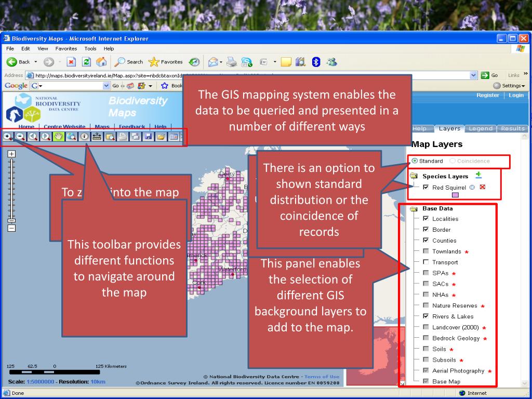Click the Go button beside address bar

point(490,75)
